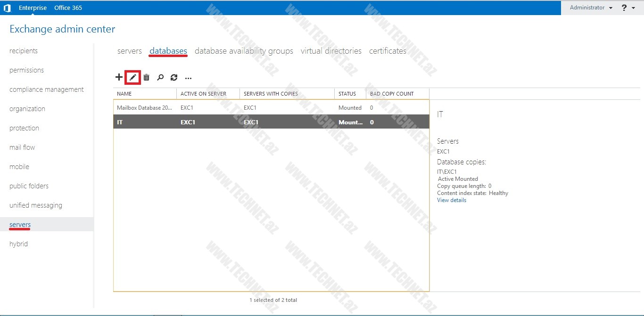Open database availability groups tab
Viewport: 644px width, 316px height.
click(244, 51)
